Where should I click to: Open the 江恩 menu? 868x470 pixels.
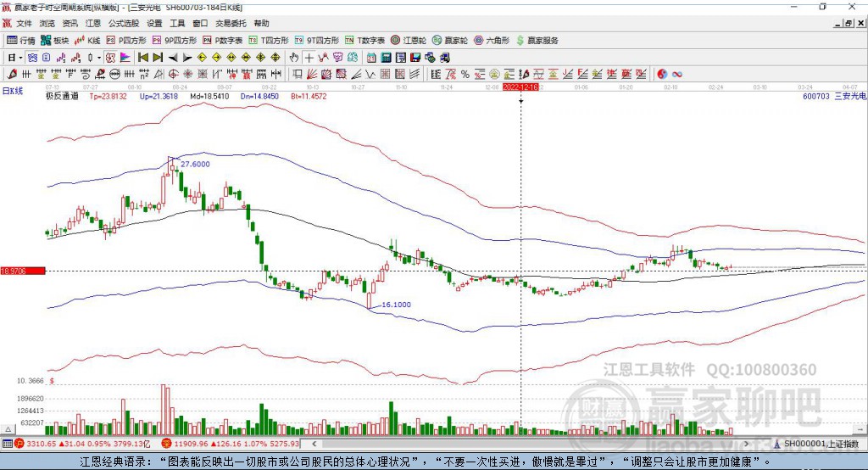click(93, 23)
